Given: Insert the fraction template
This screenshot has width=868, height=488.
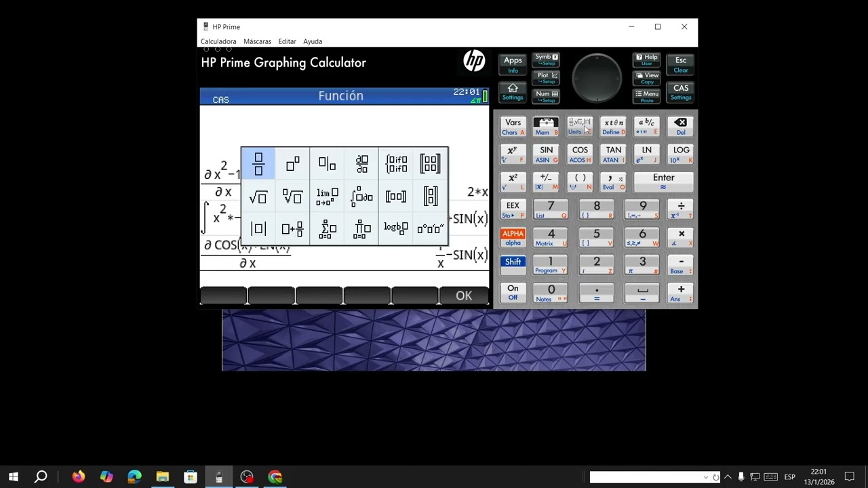Looking at the screenshot, I should (x=258, y=164).
